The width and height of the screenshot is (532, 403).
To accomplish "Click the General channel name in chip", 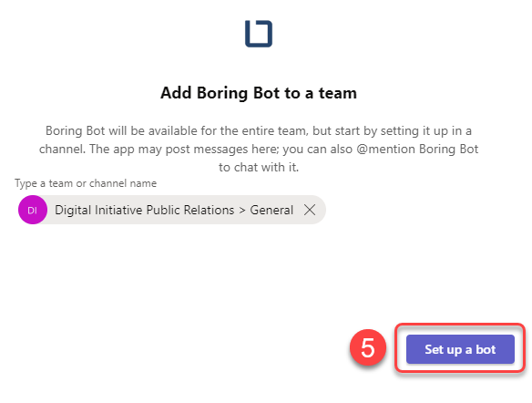I will coord(271,210).
